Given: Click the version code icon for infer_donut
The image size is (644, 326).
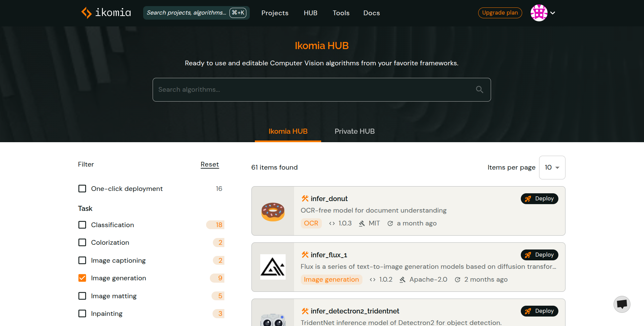Looking at the screenshot, I should pos(332,223).
